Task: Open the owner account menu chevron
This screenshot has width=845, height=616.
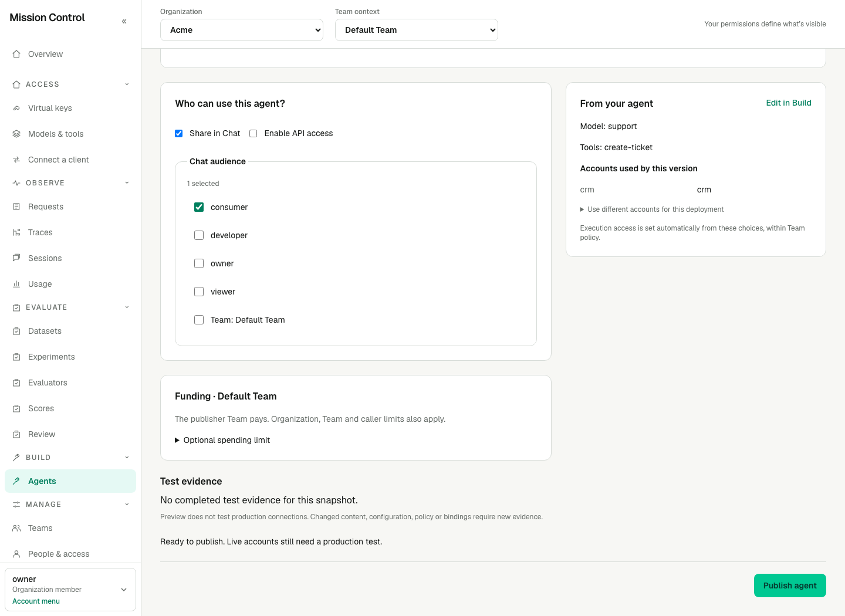Action: click(x=124, y=590)
